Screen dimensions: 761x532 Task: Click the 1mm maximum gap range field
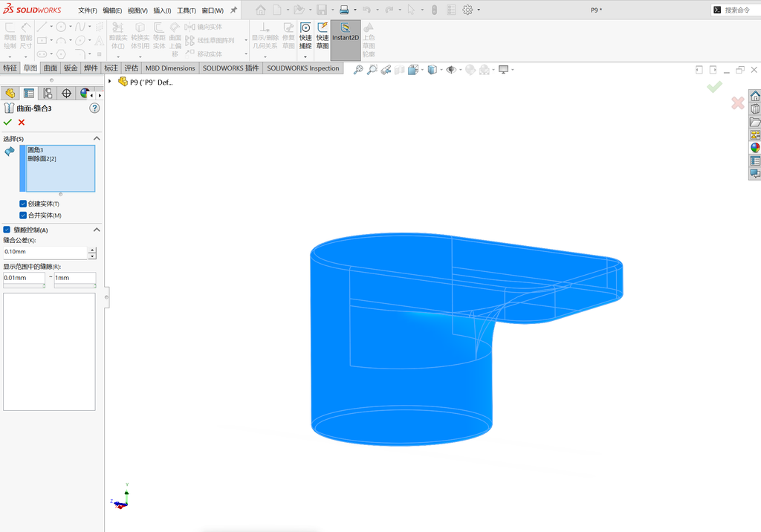(75, 278)
